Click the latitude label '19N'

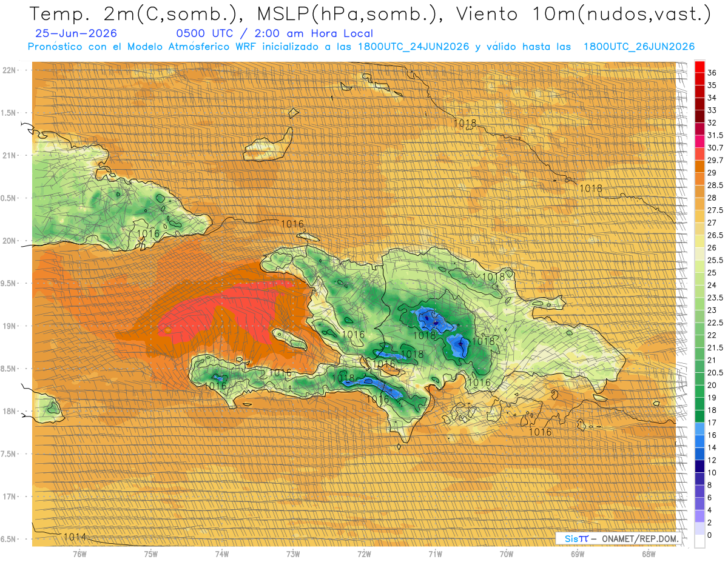(10, 326)
